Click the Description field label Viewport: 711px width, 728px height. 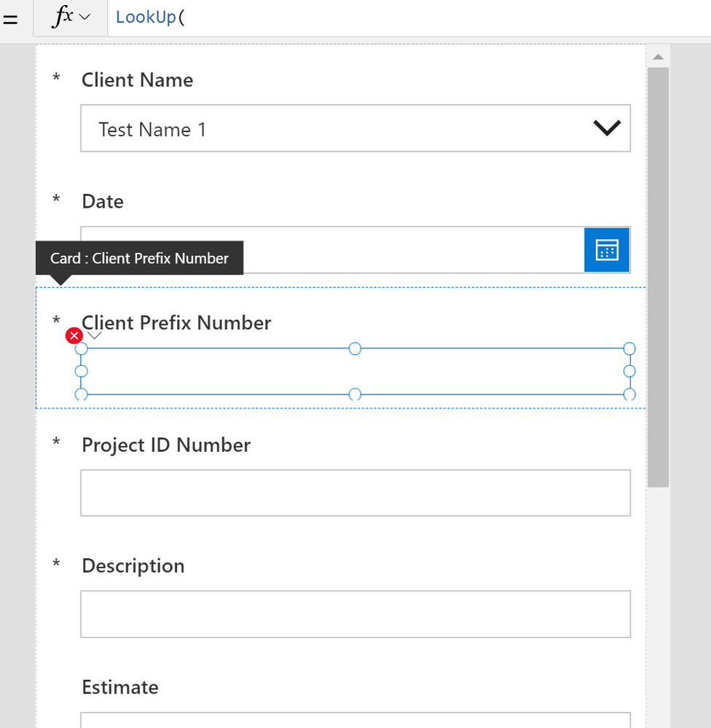point(133,566)
